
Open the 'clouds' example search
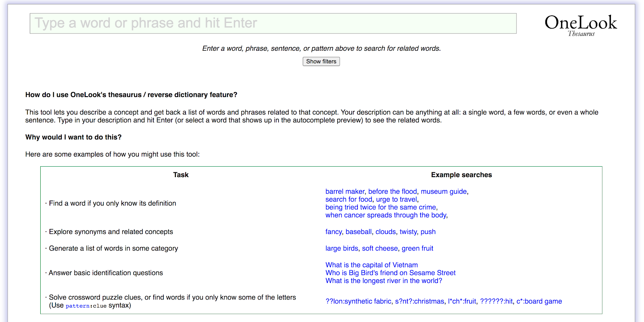click(386, 232)
